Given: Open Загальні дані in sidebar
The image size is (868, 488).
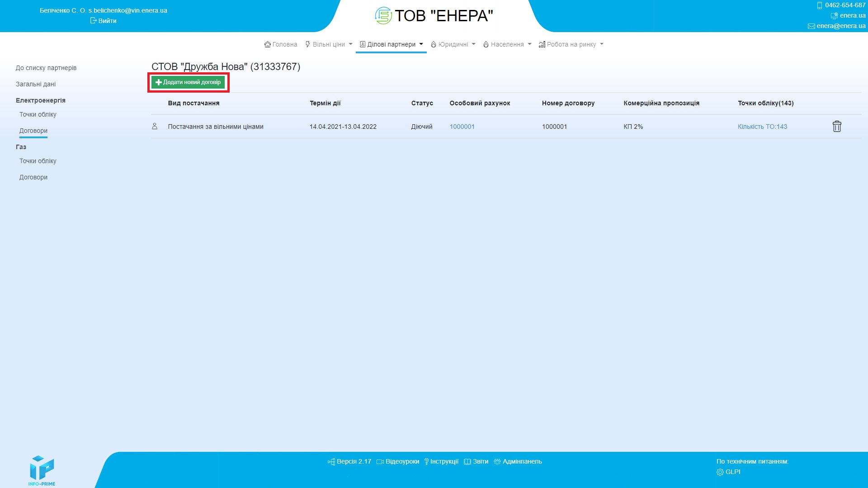Looking at the screenshot, I should click(x=36, y=84).
